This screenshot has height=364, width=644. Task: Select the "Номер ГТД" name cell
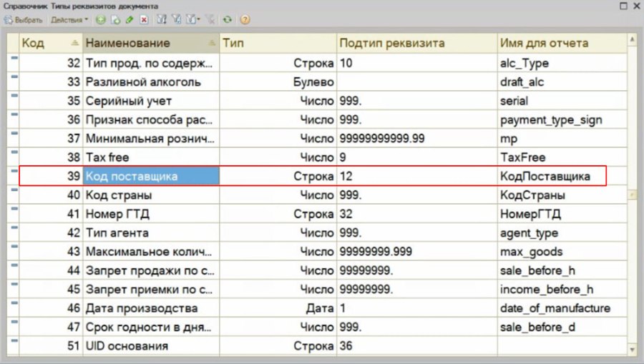[x=151, y=215]
